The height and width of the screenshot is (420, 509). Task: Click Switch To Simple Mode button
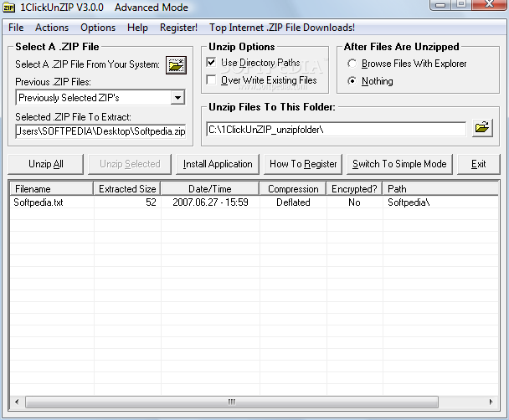pyautogui.click(x=399, y=164)
